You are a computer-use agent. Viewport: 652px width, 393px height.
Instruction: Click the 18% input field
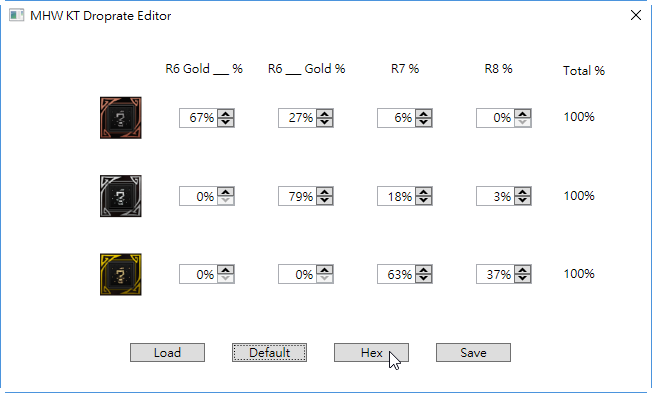[396, 196]
